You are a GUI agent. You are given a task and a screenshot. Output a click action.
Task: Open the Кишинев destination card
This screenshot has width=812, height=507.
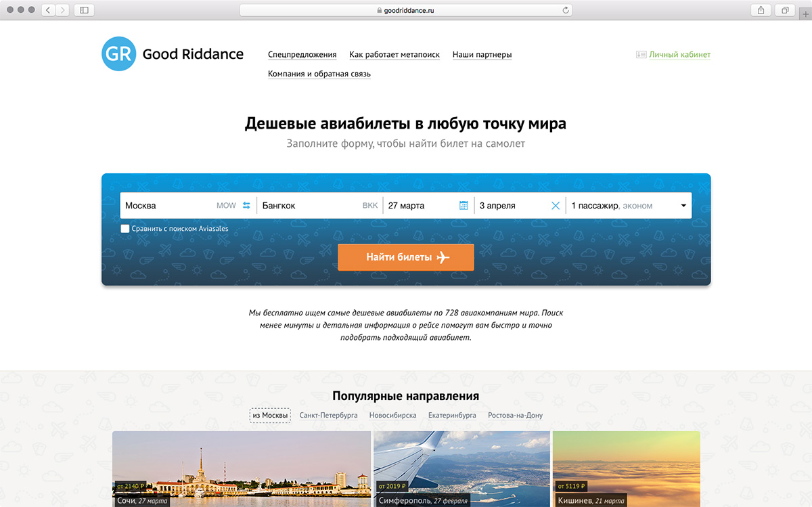(627, 469)
